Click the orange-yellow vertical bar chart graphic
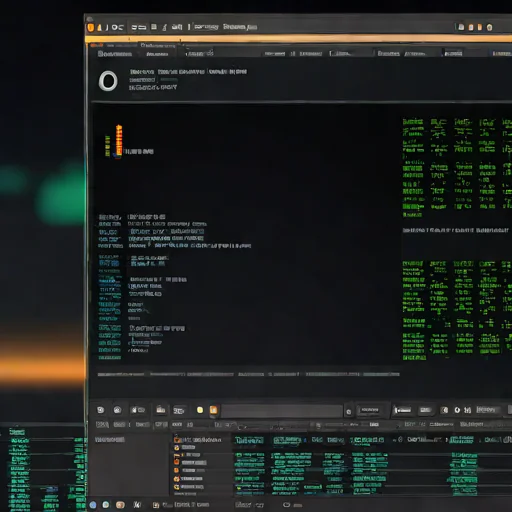 coord(118,142)
